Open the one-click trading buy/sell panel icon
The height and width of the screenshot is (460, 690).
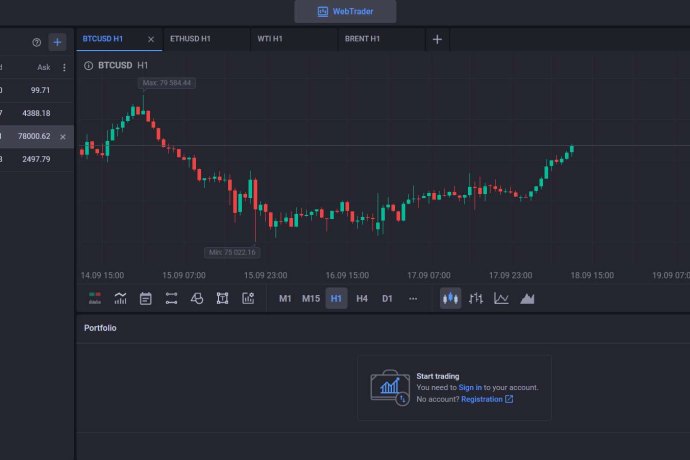coord(95,298)
